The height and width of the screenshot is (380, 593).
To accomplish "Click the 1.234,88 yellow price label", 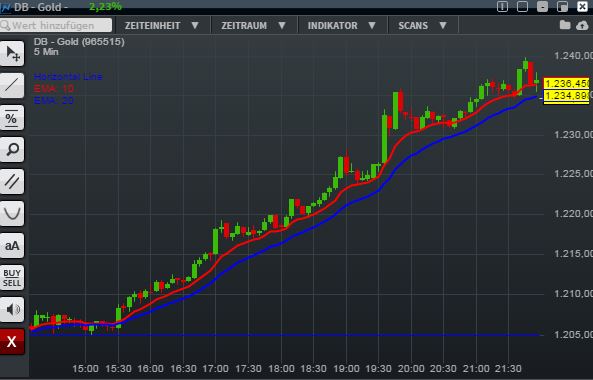I will (566, 96).
